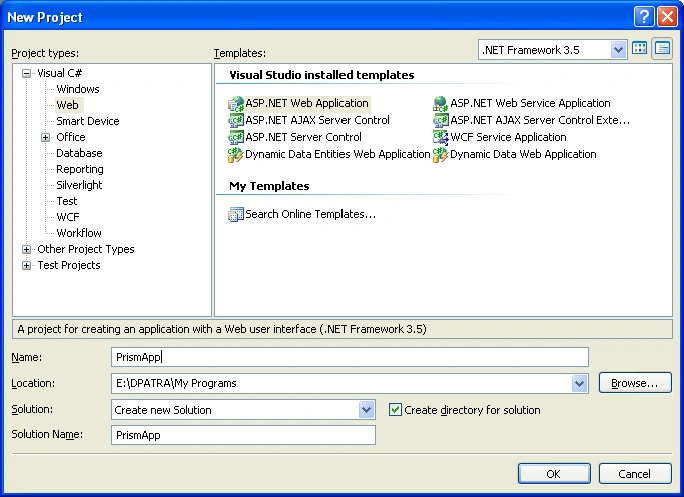Select Dynamic Data Web Application icon
684x497 pixels.
click(441, 154)
